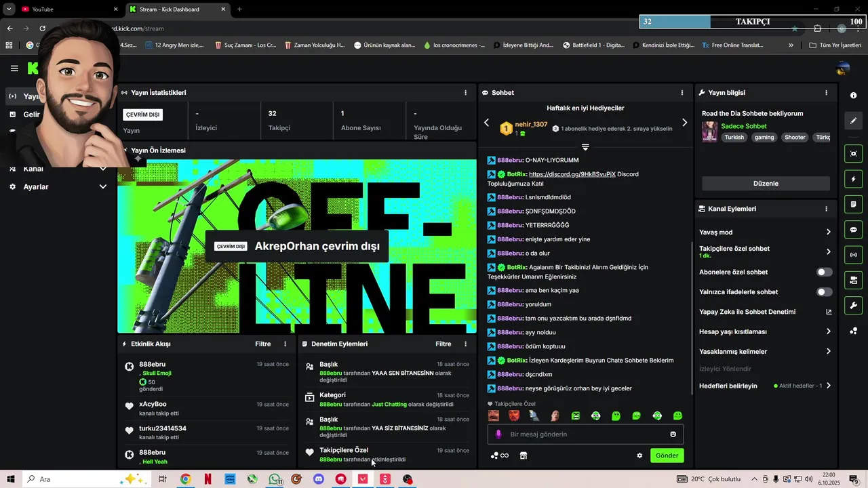Select the Turkish tag chip
The image size is (868, 488).
pos(734,138)
